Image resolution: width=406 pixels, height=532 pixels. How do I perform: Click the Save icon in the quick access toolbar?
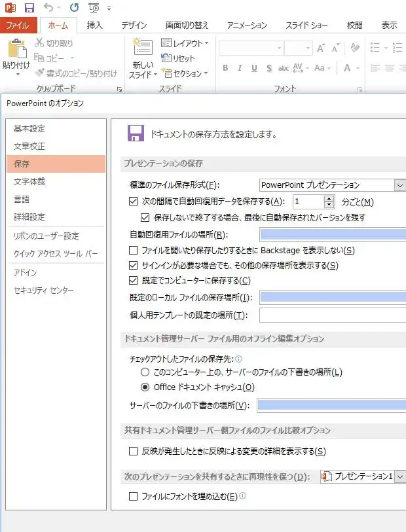(x=29, y=8)
